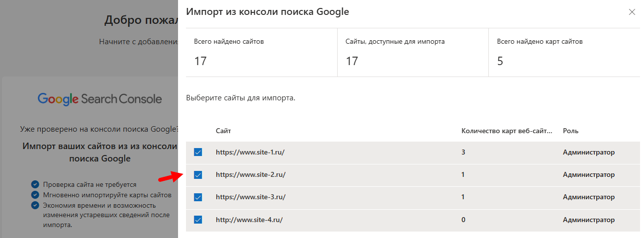
Task: Toggle the site-4.ru row checkbox
Action: [198, 220]
